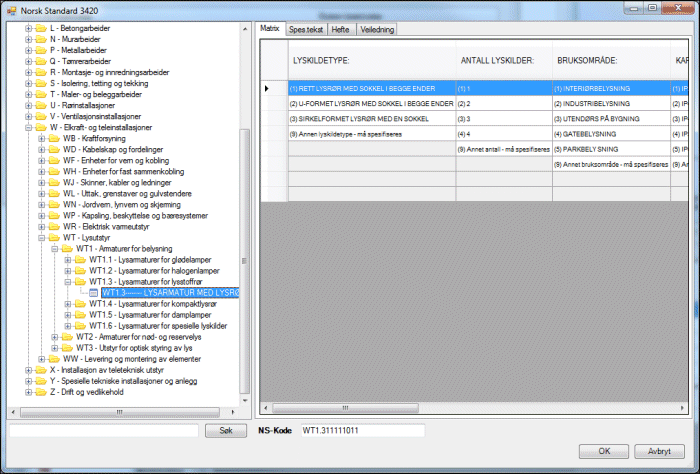Switch to the Spes tekst tab
Image resolution: width=700 pixels, height=474 pixels.
coord(305,30)
